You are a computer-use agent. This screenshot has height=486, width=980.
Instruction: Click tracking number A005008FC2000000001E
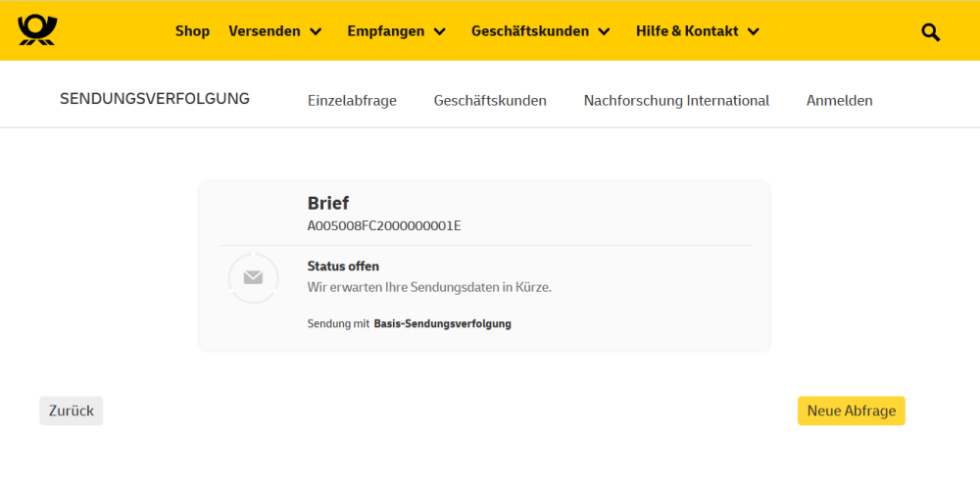pyautogui.click(x=384, y=225)
